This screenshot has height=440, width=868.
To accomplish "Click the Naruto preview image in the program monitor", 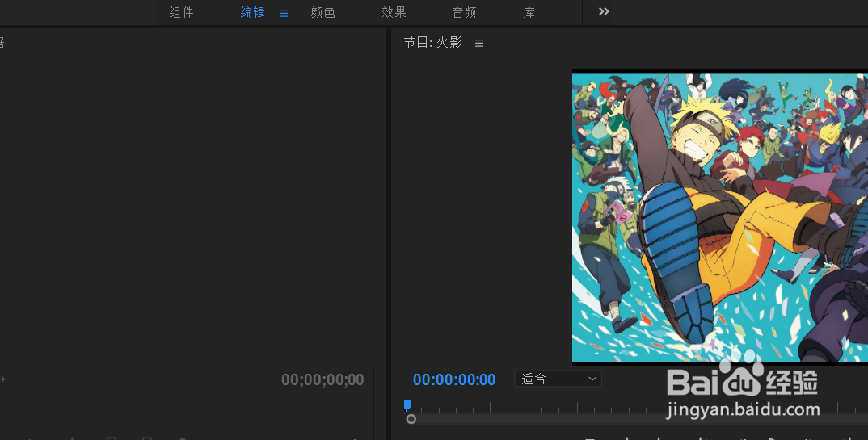I will coord(719,217).
